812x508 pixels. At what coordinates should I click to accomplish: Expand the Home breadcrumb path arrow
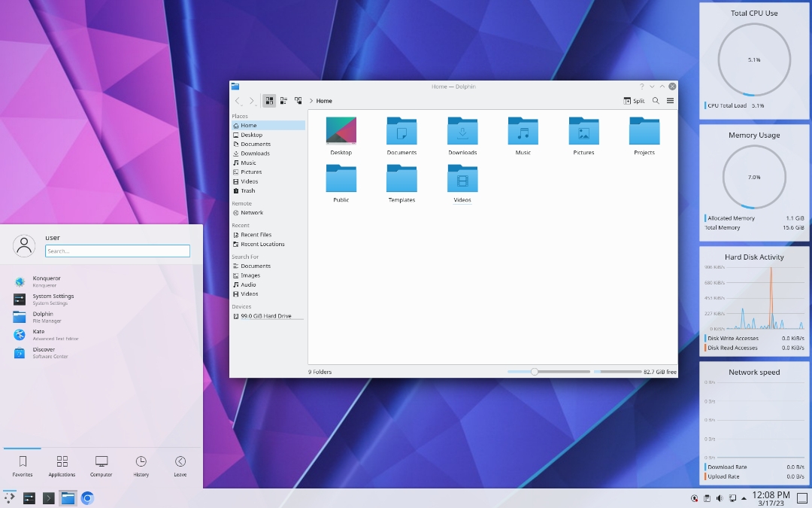(x=311, y=101)
